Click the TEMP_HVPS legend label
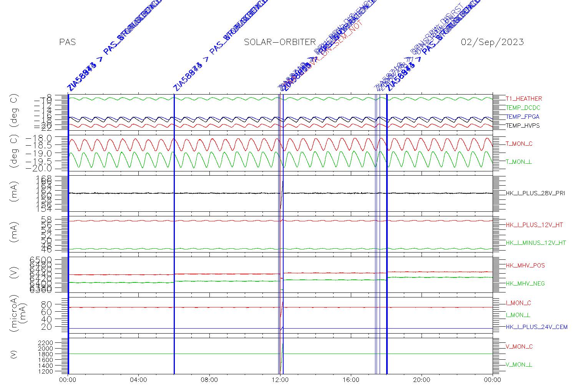The width and height of the screenshot is (581, 392). [523, 126]
